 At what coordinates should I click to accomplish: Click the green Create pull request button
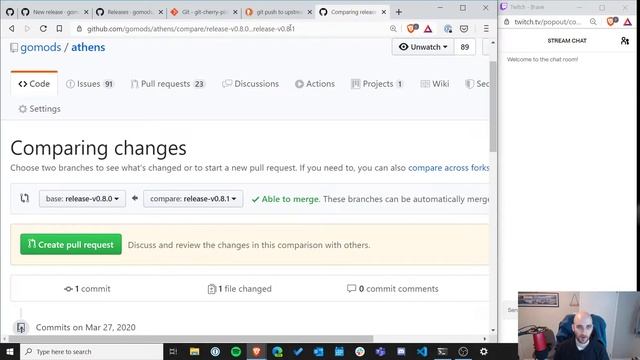[x=71, y=244]
